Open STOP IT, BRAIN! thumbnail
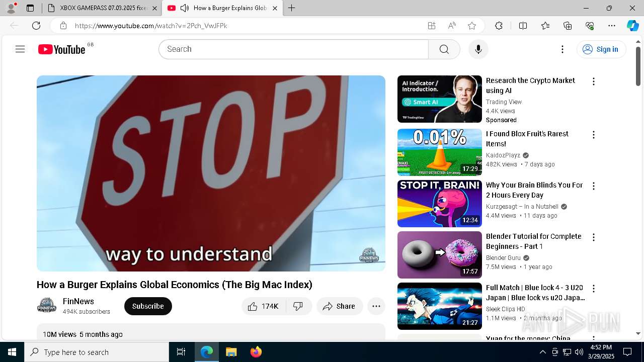The image size is (644, 362). pyautogui.click(x=440, y=204)
